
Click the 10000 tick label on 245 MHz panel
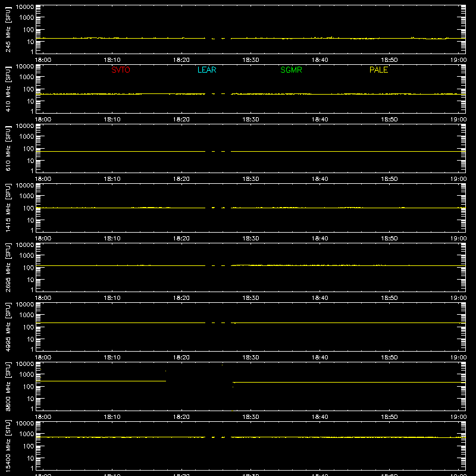pyautogui.click(x=25, y=7)
